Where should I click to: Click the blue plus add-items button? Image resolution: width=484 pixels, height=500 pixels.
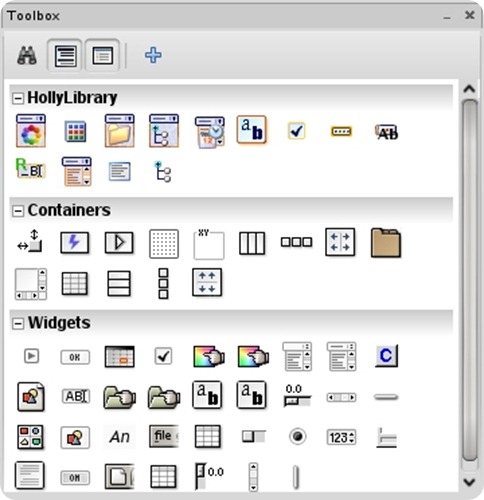click(153, 55)
